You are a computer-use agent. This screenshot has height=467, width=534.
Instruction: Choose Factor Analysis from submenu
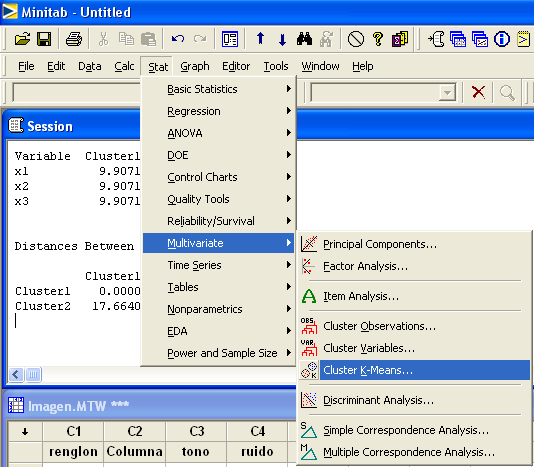[414, 266]
